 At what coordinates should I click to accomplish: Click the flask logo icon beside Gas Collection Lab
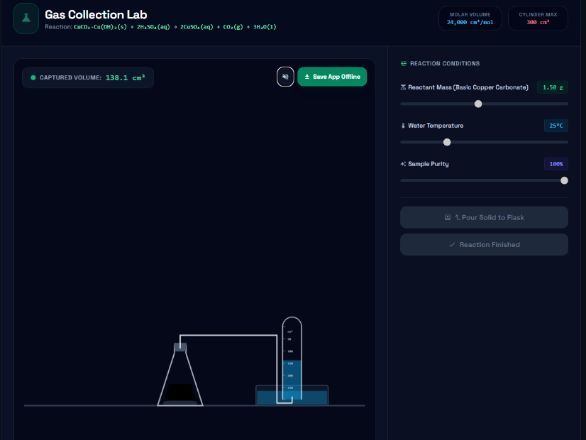(x=26, y=18)
